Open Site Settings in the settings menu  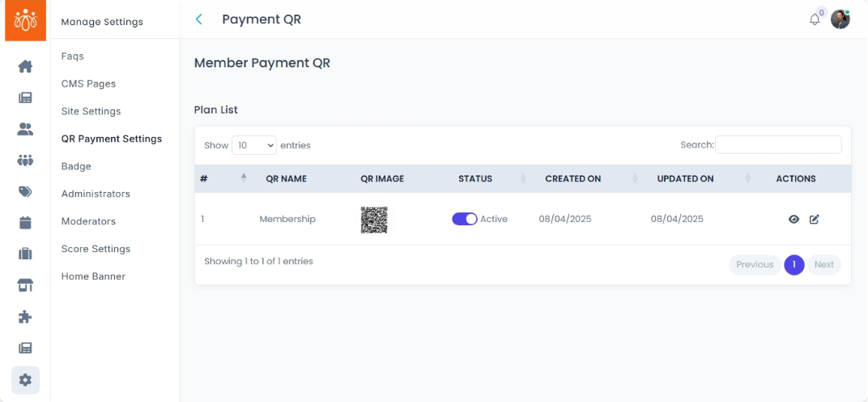tap(91, 111)
